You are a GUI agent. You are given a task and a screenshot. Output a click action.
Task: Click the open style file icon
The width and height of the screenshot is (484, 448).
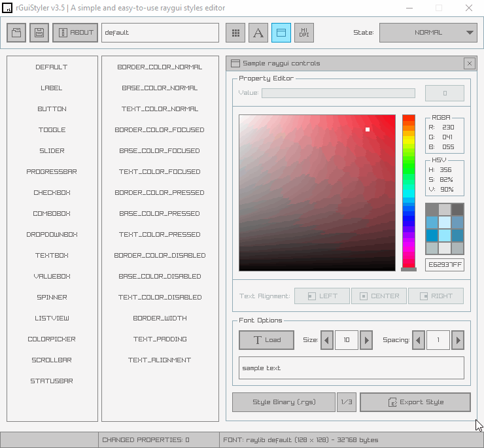pos(16,33)
